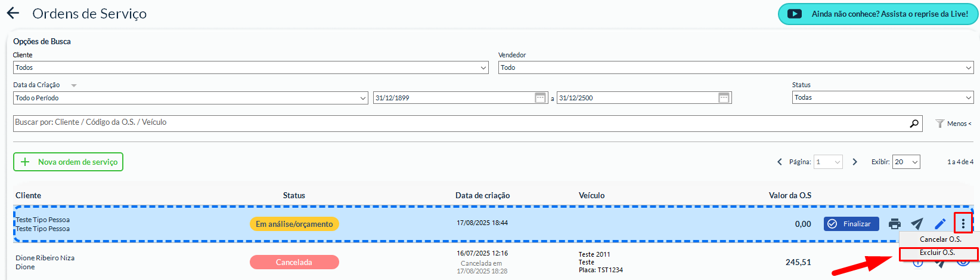This screenshot has width=980, height=280.
Task: Click the edit pencil icon in first row
Action: (940, 224)
